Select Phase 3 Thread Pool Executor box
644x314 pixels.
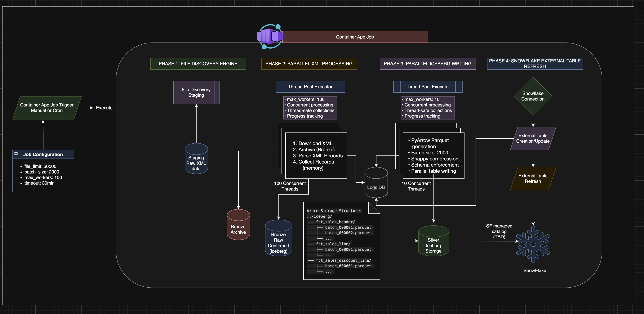tap(428, 87)
